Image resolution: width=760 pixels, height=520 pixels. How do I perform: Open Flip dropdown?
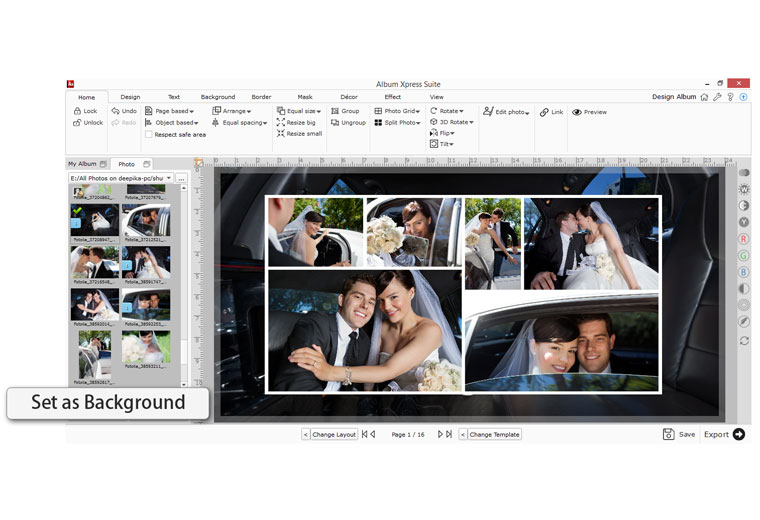point(442,133)
